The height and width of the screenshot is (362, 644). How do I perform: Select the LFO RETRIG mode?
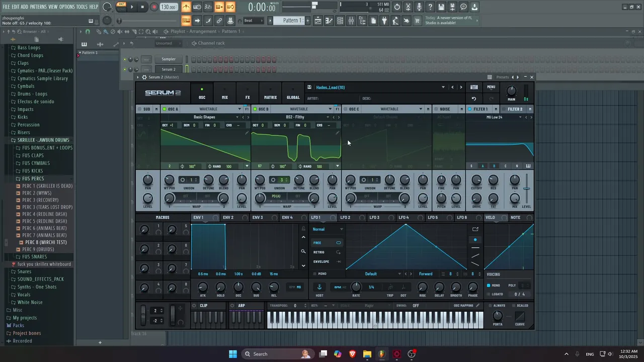click(327, 252)
